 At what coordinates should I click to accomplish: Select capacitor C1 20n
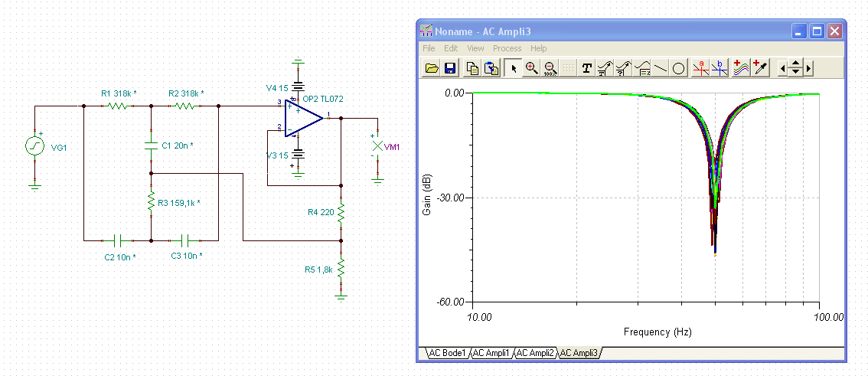(151, 145)
